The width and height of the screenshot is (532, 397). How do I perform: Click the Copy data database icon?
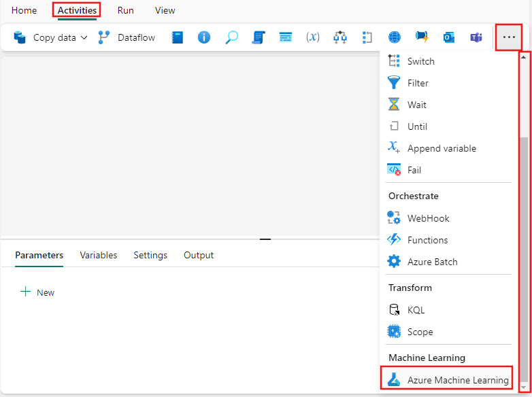click(20, 37)
